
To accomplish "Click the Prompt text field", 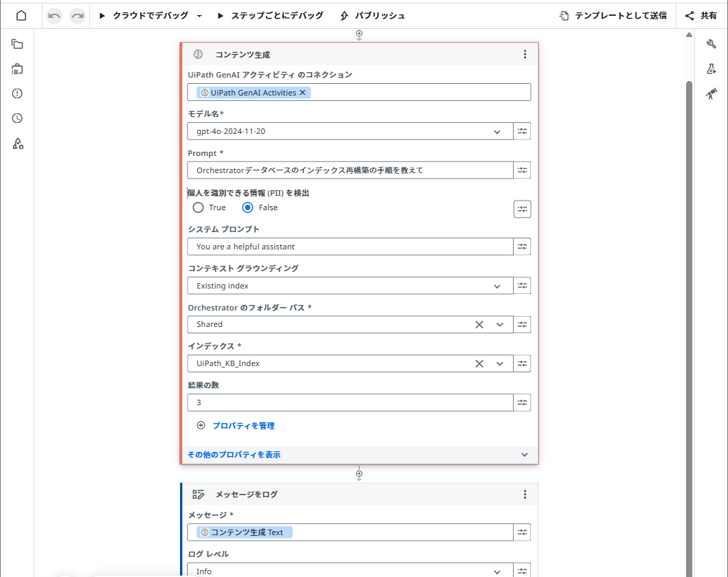I will point(350,170).
